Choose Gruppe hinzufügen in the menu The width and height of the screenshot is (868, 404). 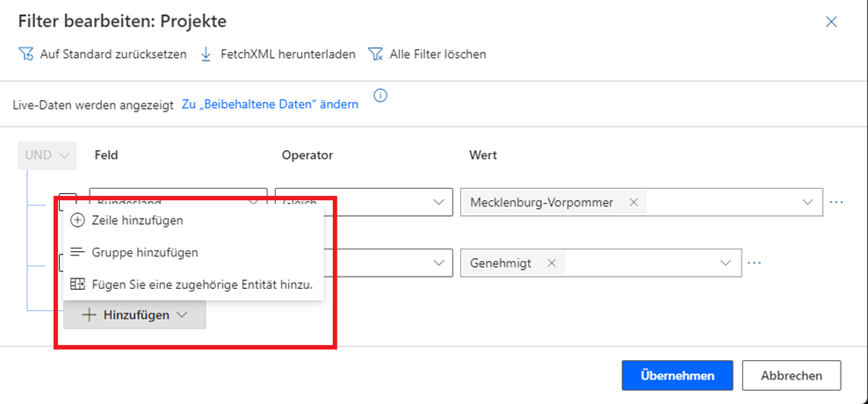tap(144, 252)
